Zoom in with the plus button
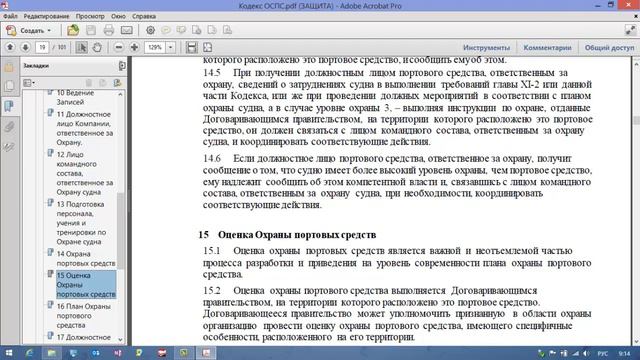640x360 pixels. [134, 47]
